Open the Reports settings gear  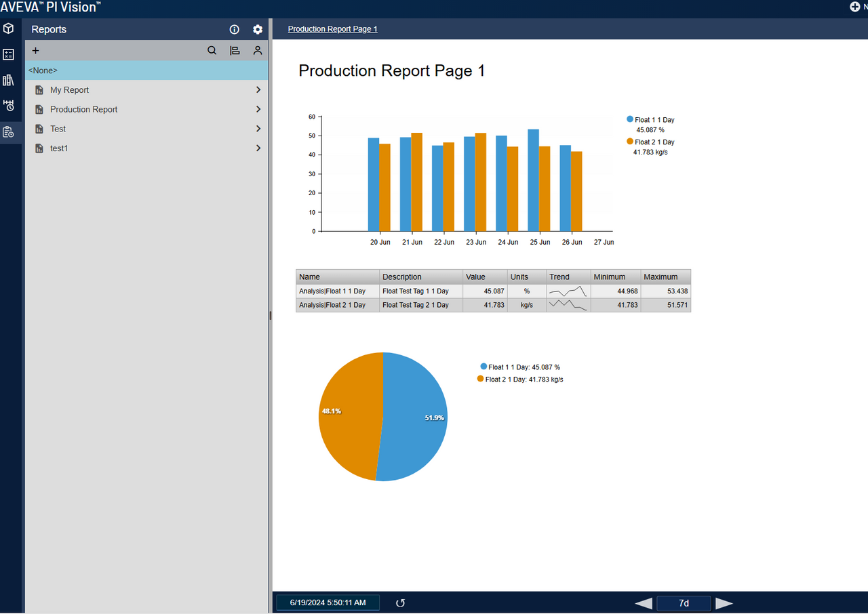pos(257,29)
